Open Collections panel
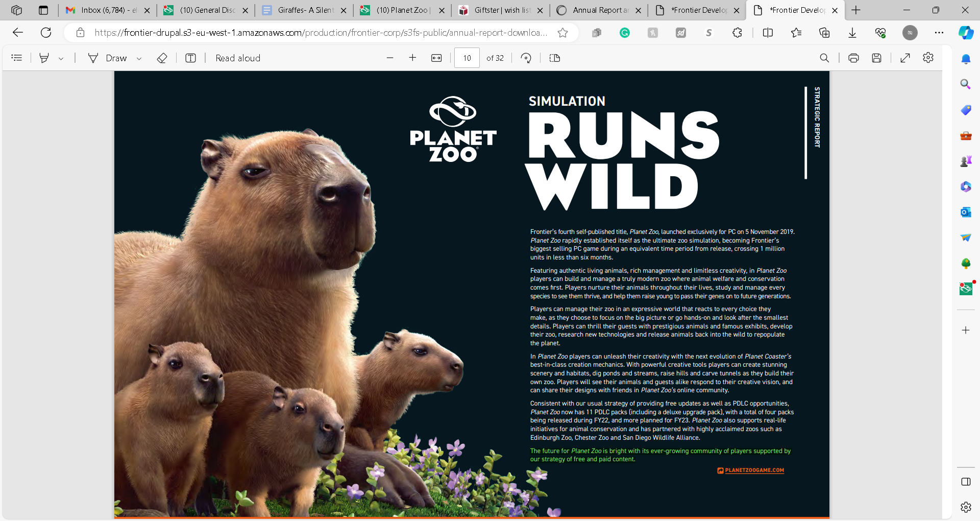The height and width of the screenshot is (521, 980). tap(824, 33)
